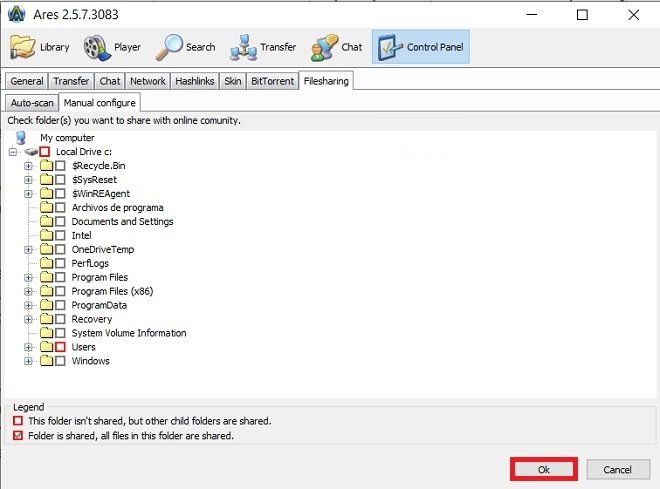This screenshot has width=660, height=489.
Task: Expand the $Recycle.Bin folder
Action: click(x=28, y=165)
